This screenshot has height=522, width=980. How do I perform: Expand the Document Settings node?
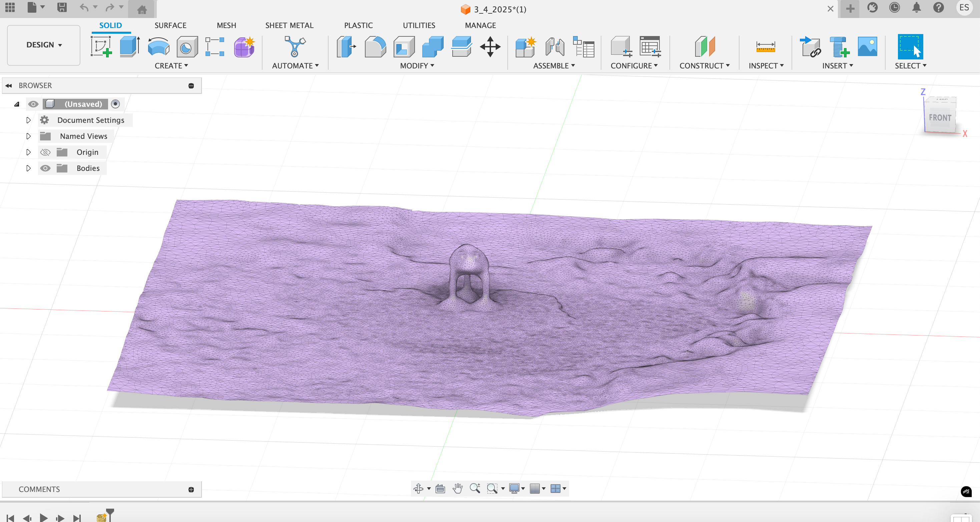(x=29, y=120)
